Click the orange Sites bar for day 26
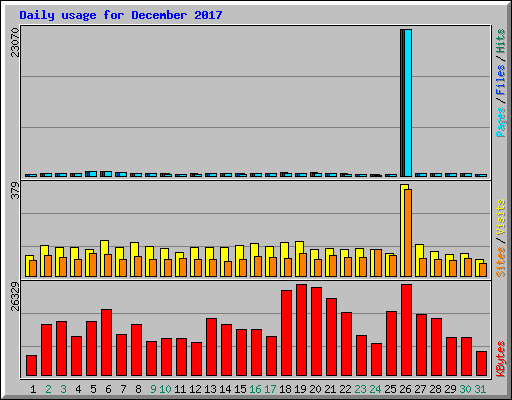Image resolution: width=512 pixels, height=400 pixels. point(408,233)
